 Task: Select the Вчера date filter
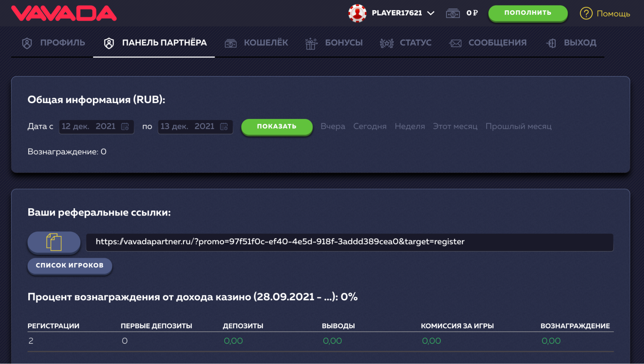[x=333, y=126]
